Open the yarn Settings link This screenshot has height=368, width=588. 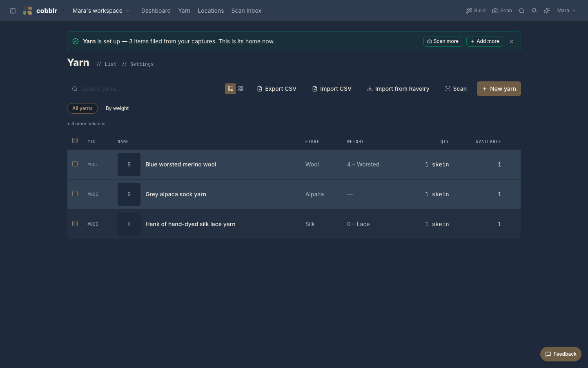click(142, 64)
